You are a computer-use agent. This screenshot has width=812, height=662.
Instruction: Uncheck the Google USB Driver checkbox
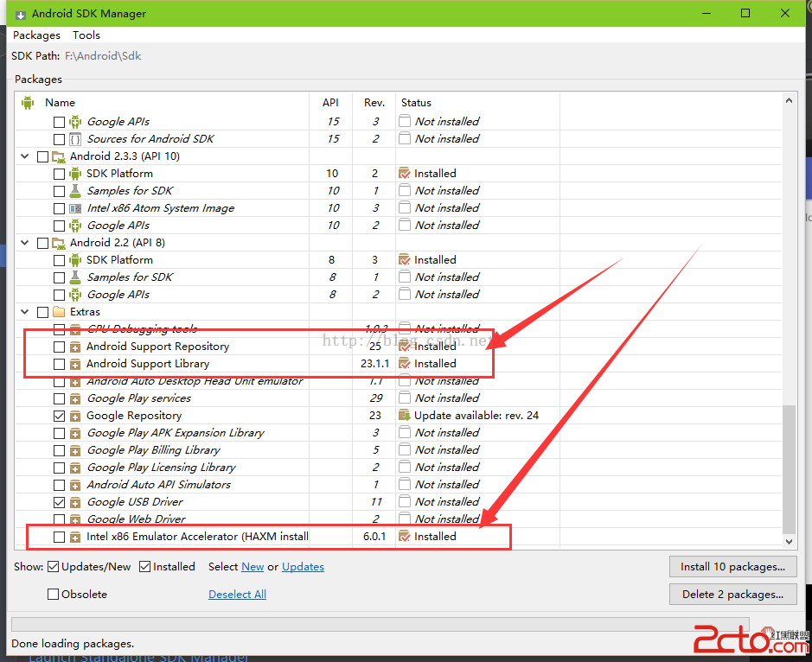coord(59,502)
